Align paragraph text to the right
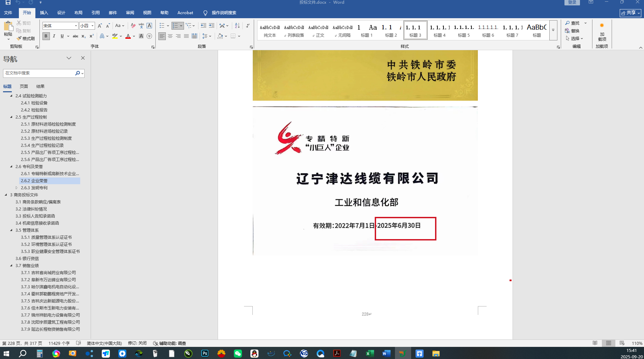 (x=178, y=36)
